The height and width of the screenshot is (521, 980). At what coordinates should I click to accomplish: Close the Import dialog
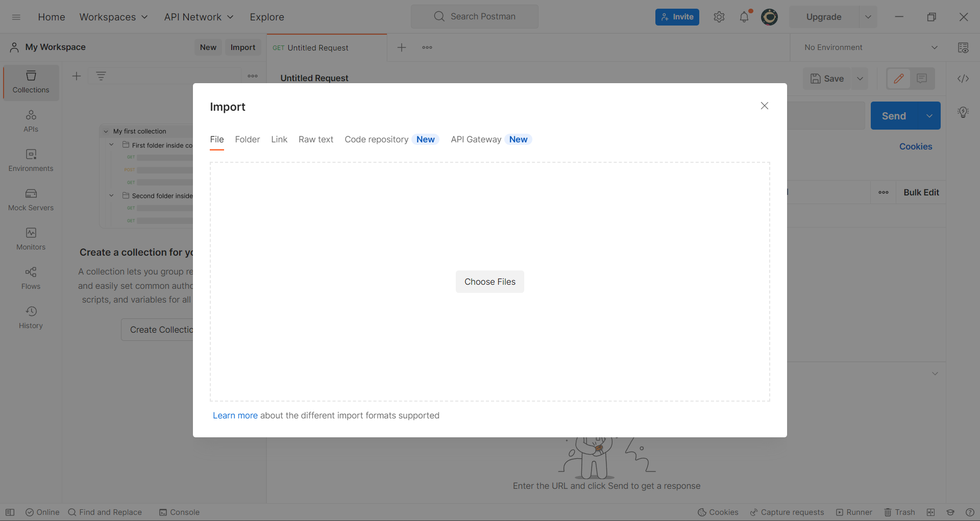coord(764,106)
